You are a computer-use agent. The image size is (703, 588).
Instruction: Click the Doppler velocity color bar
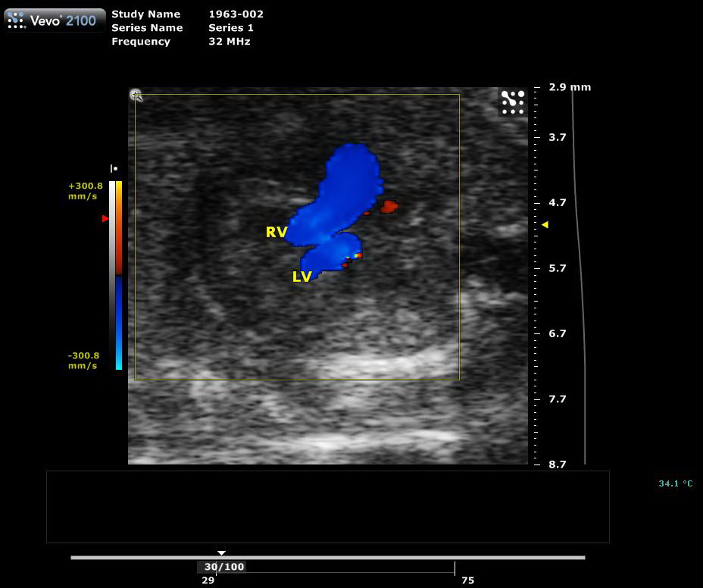(119, 275)
